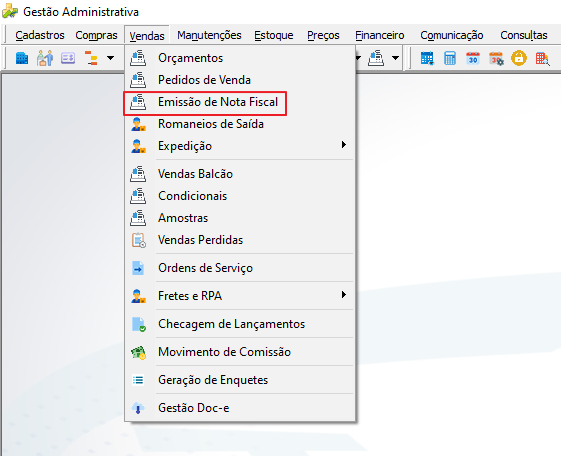Screen dimensions: 561x456
Task: Choose Pedidos de Venda menu entry
Action: pos(240,80)
